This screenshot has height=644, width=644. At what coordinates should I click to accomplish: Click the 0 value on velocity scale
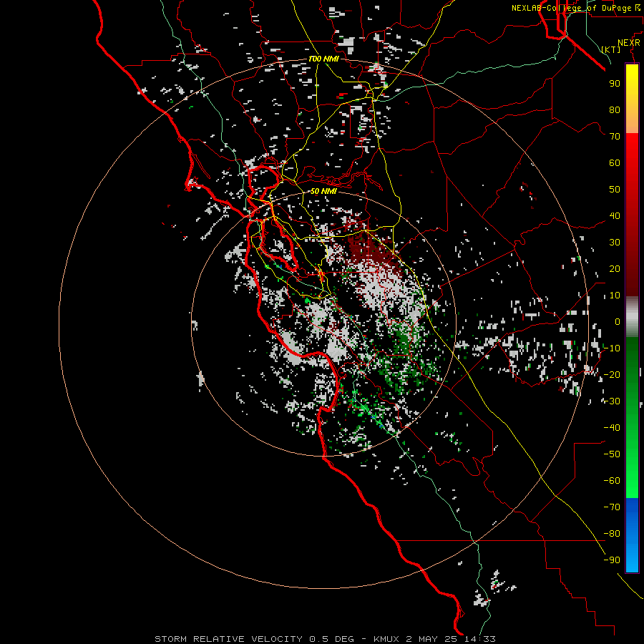[618, 322]
